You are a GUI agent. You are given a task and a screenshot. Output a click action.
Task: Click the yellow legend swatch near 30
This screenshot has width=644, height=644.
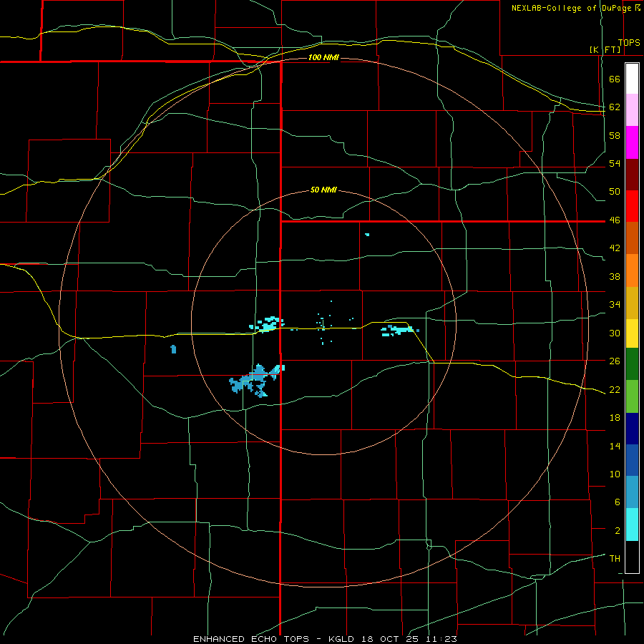(632, 333)
